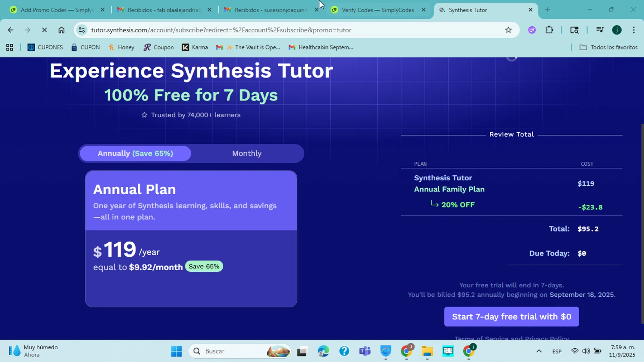Image resolution: width=644 pixels, height=362 pixels.
Task: Click the 20% OFF discount line
Action: [x=453, y=205]
